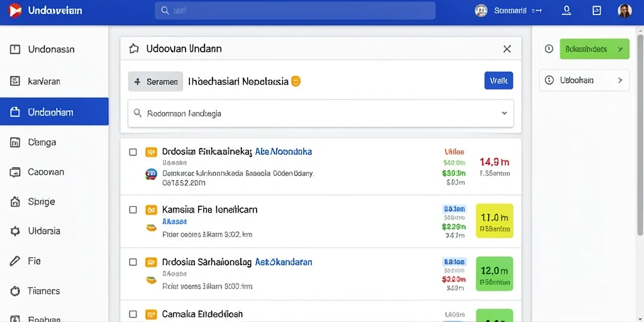Tick the checkbox for Drdosia Sarhaionstag row

(x=133, y=262)
